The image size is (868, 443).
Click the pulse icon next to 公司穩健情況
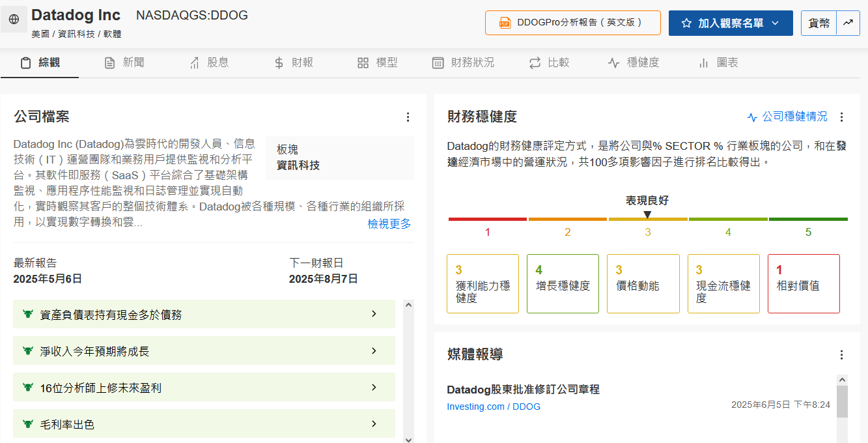[x=752, y=117]
